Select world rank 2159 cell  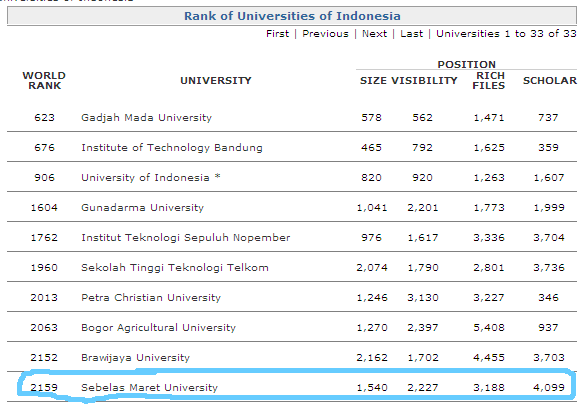[44, 388]
